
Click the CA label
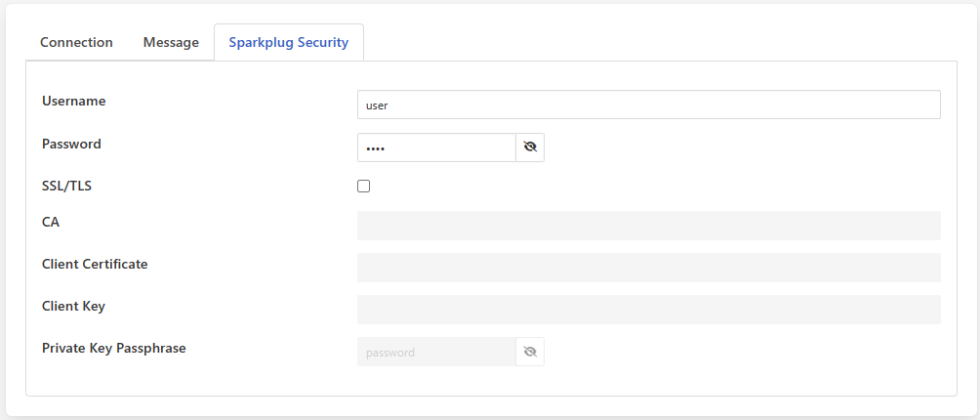(51, 222)
